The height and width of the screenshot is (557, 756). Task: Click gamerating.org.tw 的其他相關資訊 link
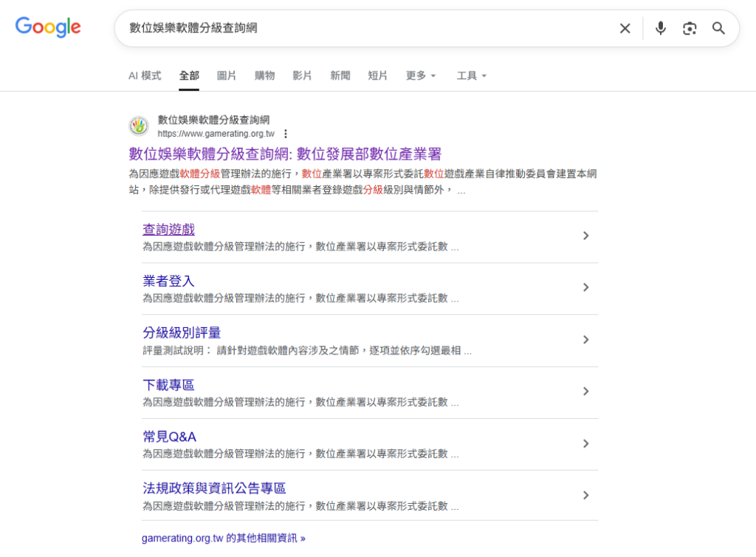(x=223, y=539)
